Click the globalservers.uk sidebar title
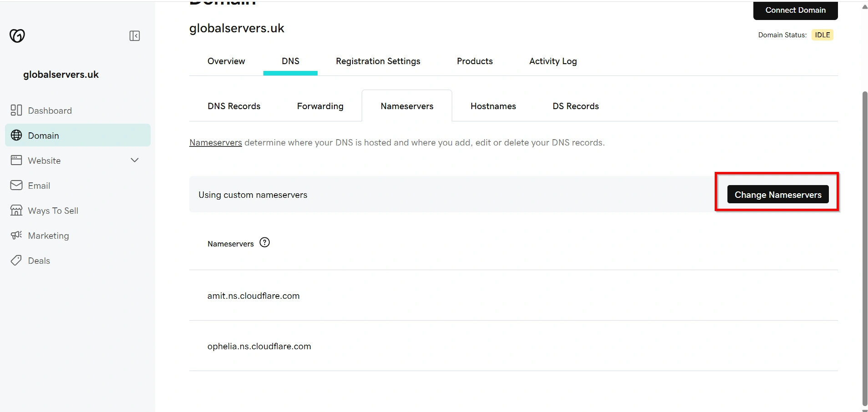Image resolution: width=868 pixels, height=412 pixels. point(61,75)
